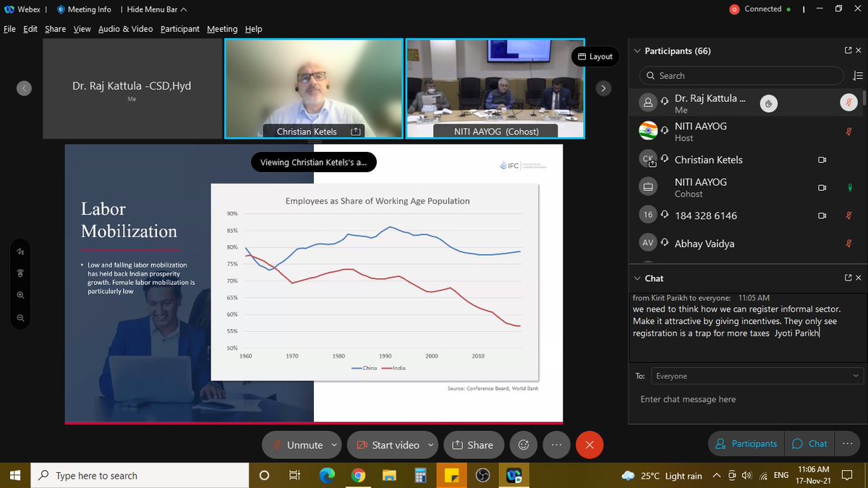Click the remote control icon on sidebar
The height and width of the screenshot is (488, 868).
coord(20,273)
